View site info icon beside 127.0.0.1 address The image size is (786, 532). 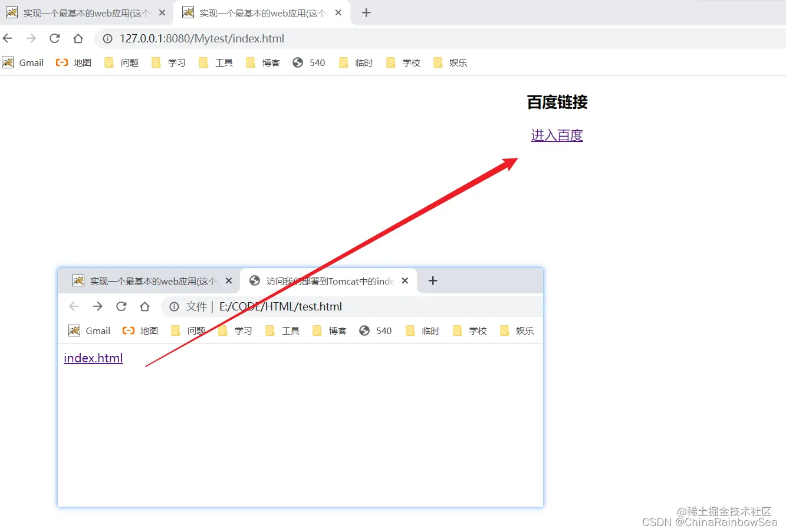point(107,38)
